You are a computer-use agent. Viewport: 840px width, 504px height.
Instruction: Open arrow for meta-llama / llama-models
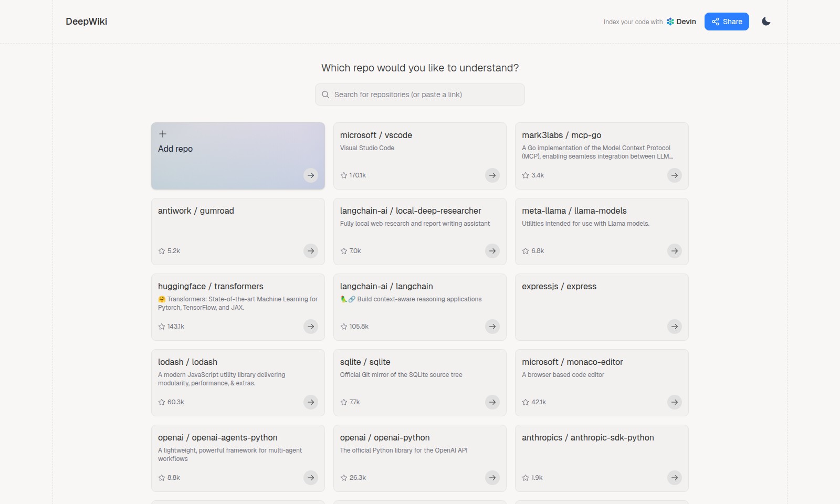tap(675, 251)
